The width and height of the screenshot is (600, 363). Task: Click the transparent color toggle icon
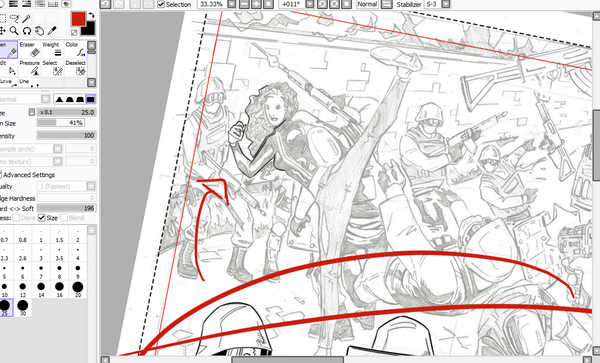[74, 33]
